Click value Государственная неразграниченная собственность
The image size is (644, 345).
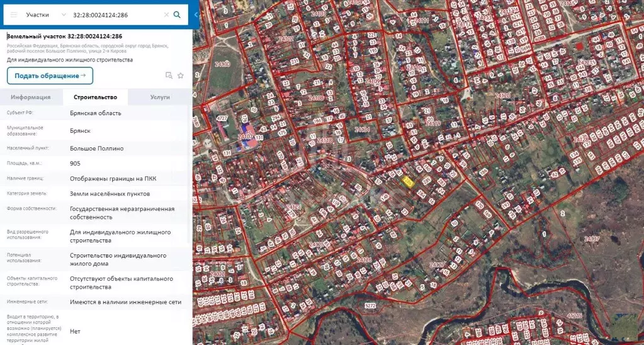[x=122, y=213]
